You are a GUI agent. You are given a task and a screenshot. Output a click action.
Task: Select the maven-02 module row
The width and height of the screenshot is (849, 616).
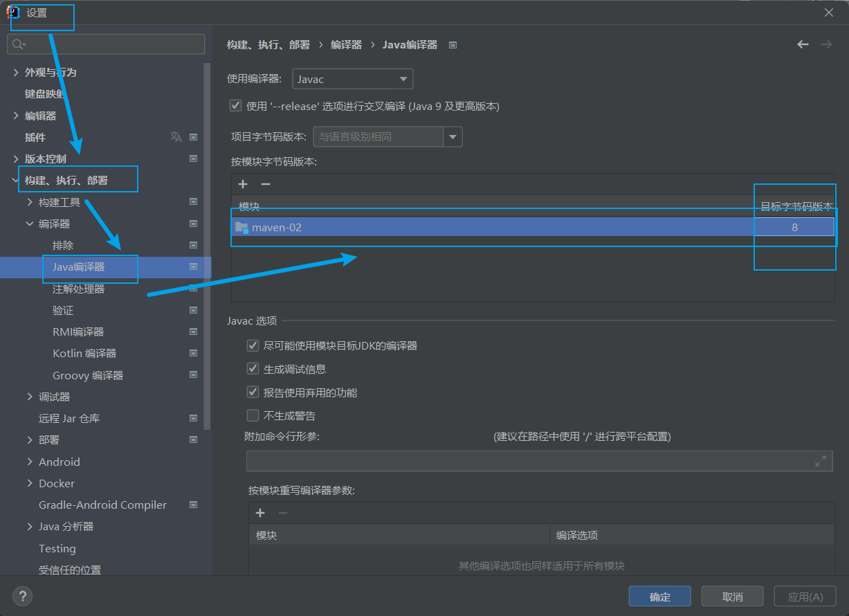coord(533,227)
